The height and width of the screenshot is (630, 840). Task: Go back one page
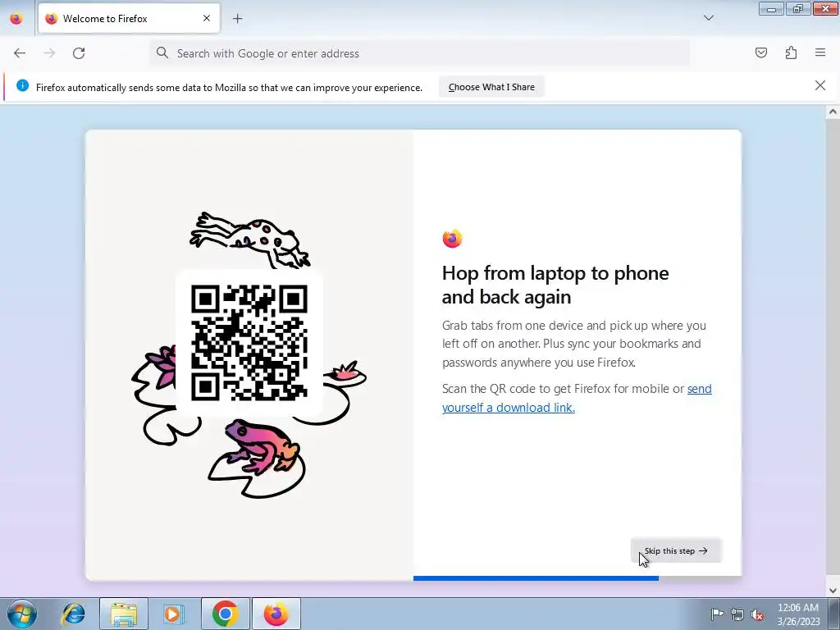point(20,53)
